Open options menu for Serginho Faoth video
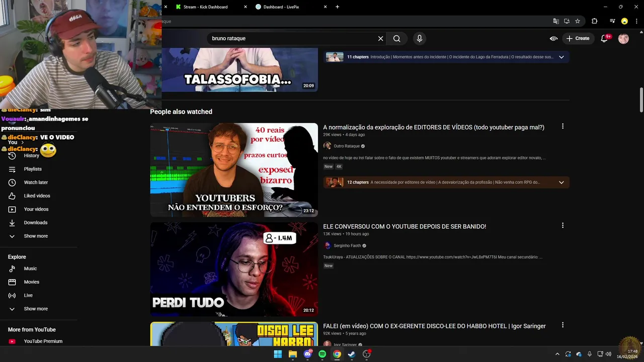This screenshot has height=362, width=644. point(562,226)
